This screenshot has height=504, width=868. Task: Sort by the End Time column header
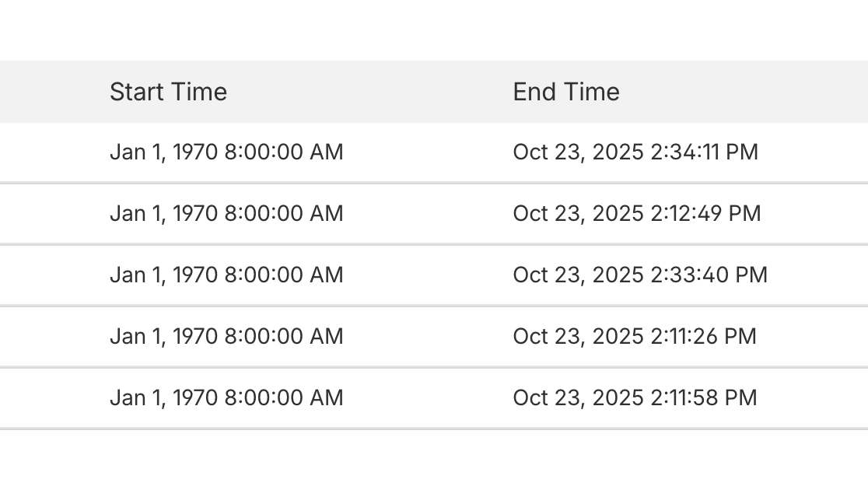(x=566, y=92)
